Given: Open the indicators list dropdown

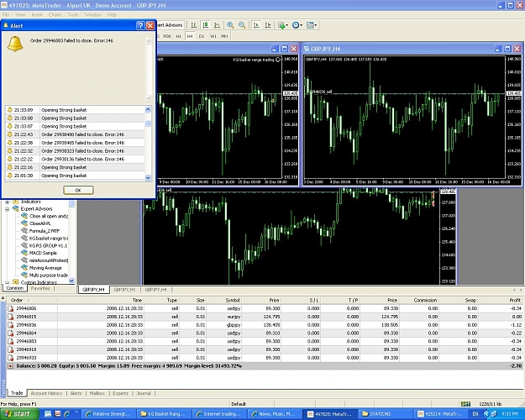Looking at the screenshot, I should click(x=283, y=25).
